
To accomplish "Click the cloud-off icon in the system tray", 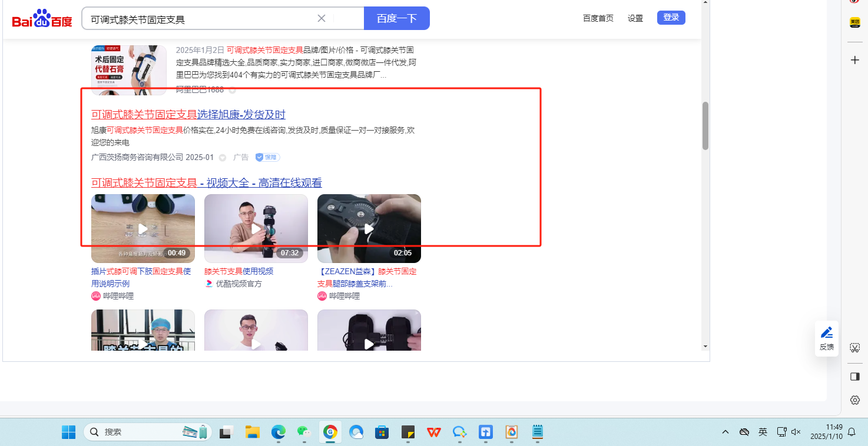I will (744, 432).
